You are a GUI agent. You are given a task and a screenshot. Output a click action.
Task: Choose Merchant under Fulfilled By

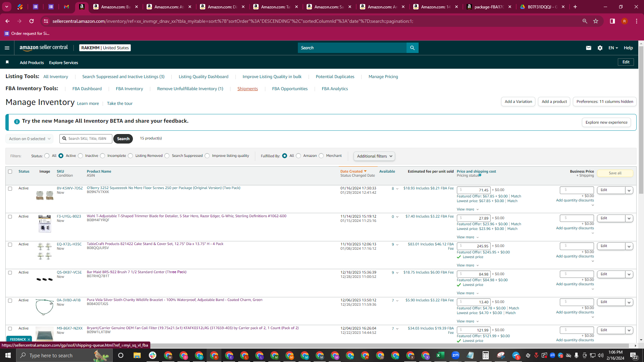click(x=321, y=156)
